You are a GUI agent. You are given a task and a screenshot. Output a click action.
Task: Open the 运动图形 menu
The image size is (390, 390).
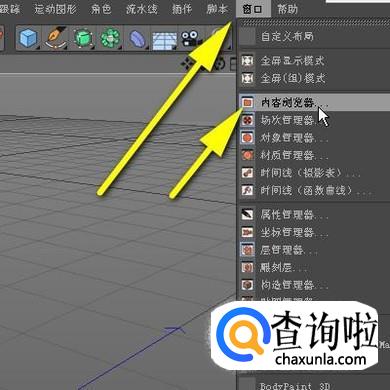pos(55,9)
